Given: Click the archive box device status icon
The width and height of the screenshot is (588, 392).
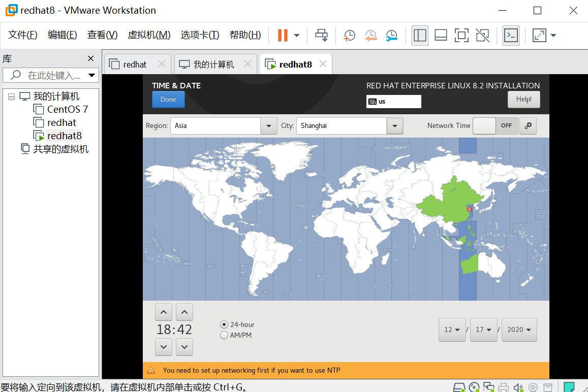Looking at the screenshot, I should point(548,387).
